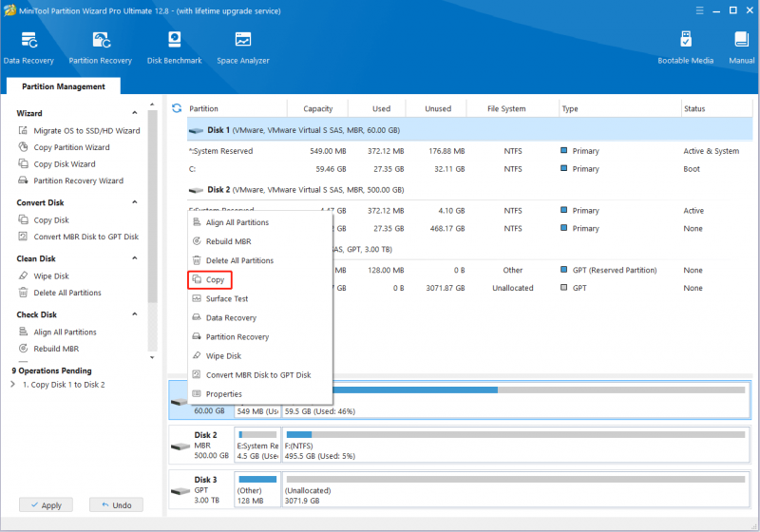Collapse the Convert Disk section
The width and height of the screenshot is (760, 532).
pos(135,202)
